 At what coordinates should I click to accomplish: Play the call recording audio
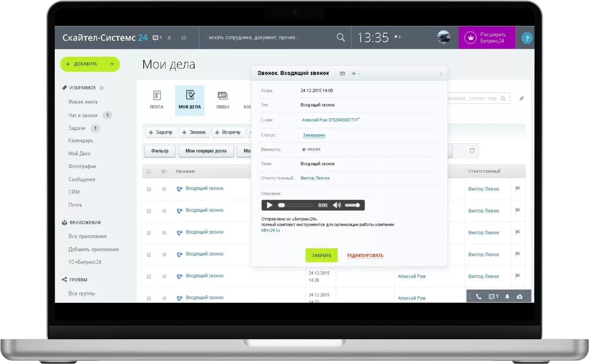point(270,205)
